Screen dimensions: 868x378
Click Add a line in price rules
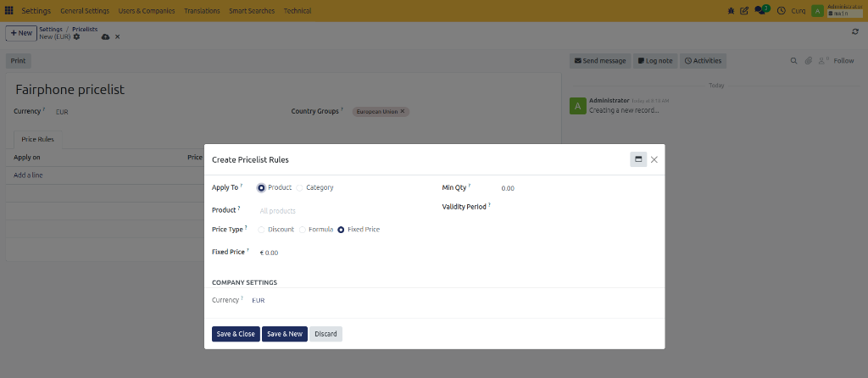[28, 175]
